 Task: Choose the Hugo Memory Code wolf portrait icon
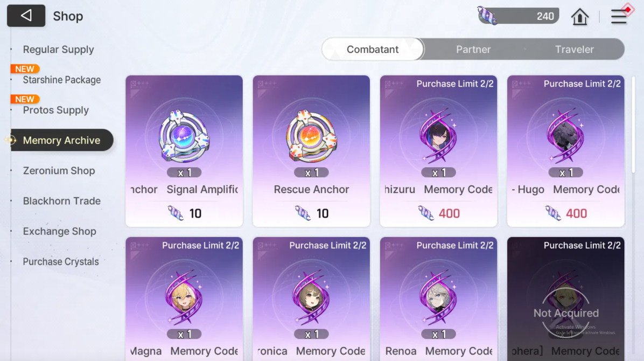pos(565,136)
